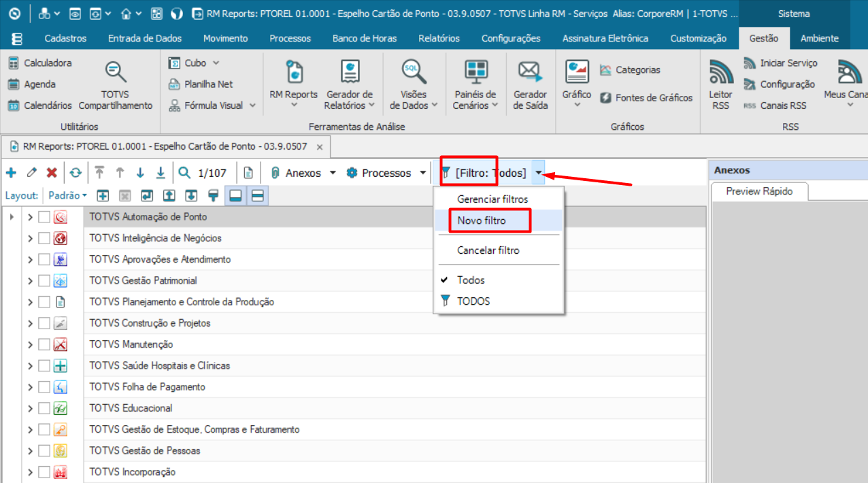Open the Agenda utility
The height and width of the screenshot is (483, 868).
pyautogui.click(x=32, y=84)
